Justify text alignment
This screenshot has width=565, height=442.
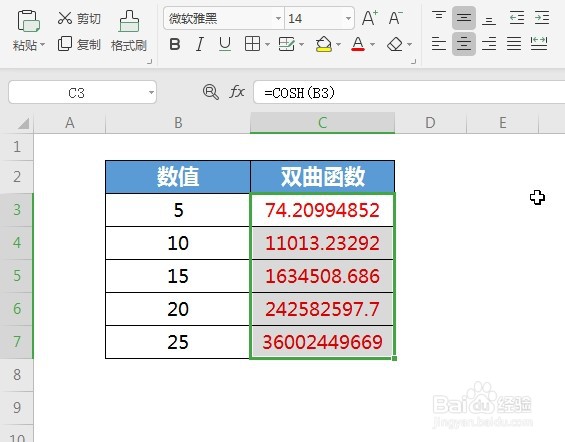click(514, 44)
